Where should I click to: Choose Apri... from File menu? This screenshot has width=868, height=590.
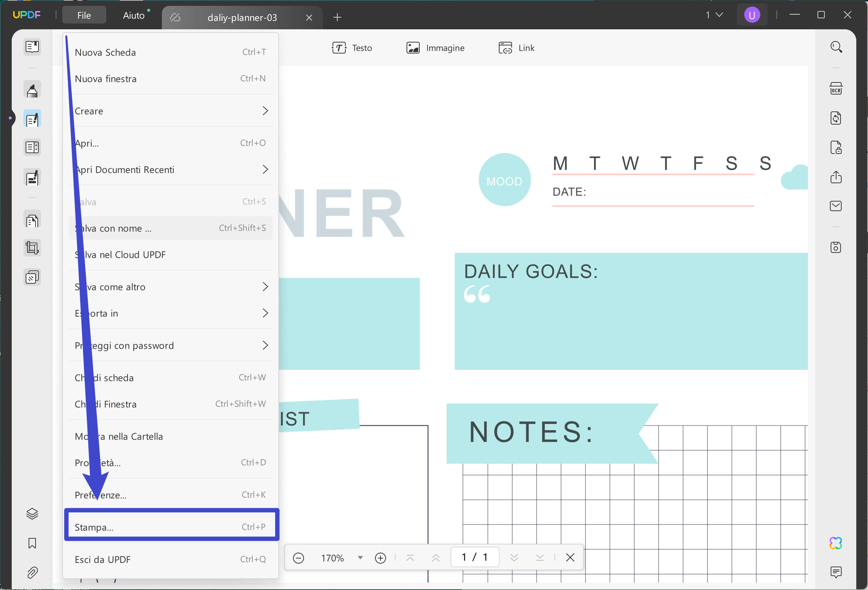coord(171,143)
